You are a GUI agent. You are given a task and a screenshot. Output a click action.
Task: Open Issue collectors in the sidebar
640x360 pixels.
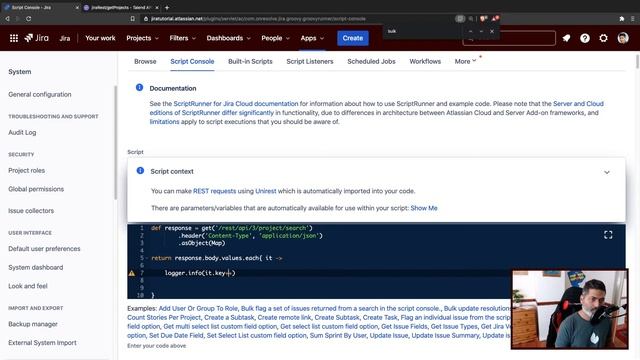[x=31, y=211]
